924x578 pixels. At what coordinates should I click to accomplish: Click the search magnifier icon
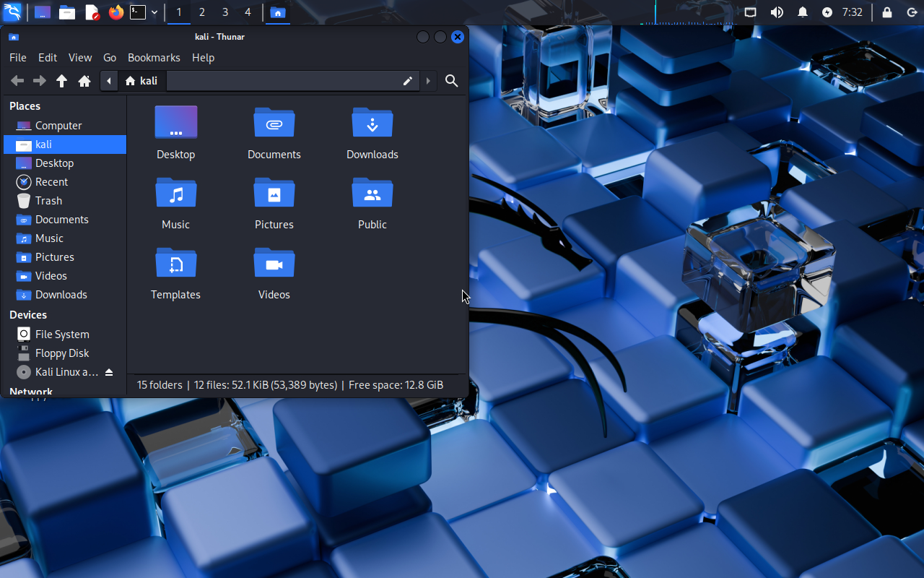pyautogui.click(x=451, y=81)
